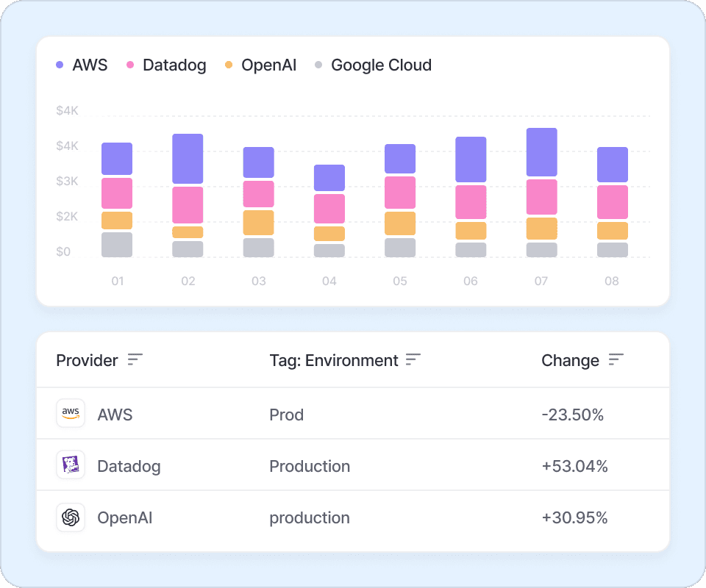The height and width of the screenshot is (588, 706).
Task: Click the Provider column sort icon
Action: [135, 359]
